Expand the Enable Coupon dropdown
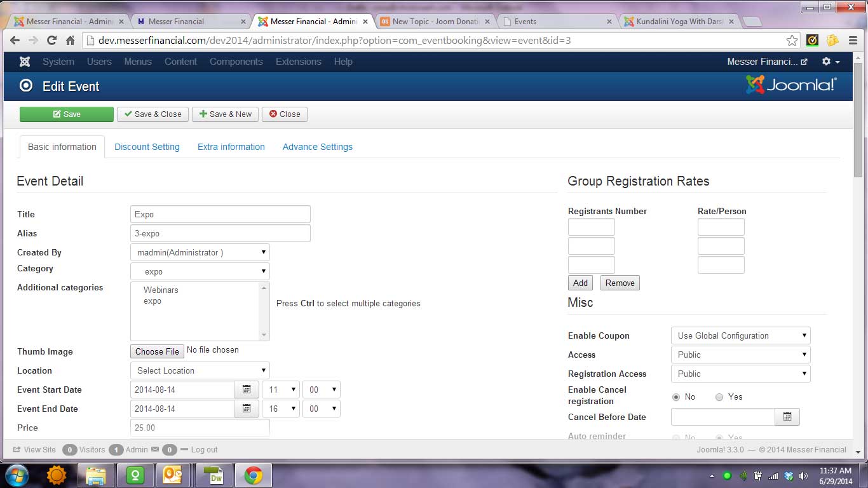Viewport: 868px width, 488px height. (740, 335)
